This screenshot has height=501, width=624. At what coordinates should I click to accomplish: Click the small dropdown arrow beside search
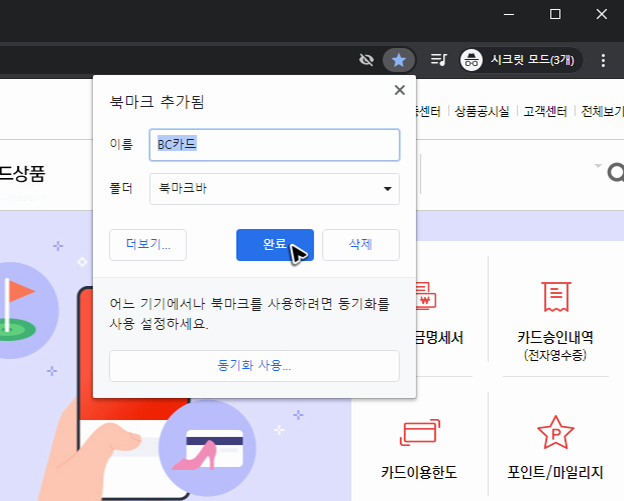tap(598, 166)
